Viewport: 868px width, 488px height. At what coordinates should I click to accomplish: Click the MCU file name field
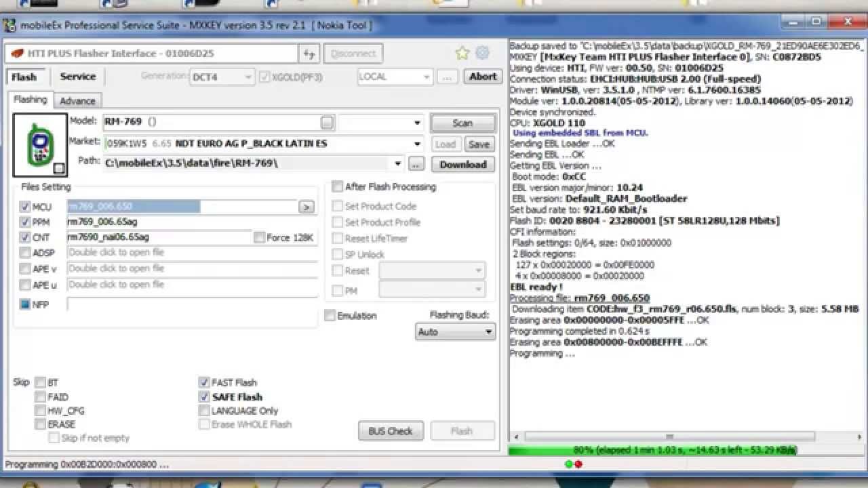coord(182,207)
